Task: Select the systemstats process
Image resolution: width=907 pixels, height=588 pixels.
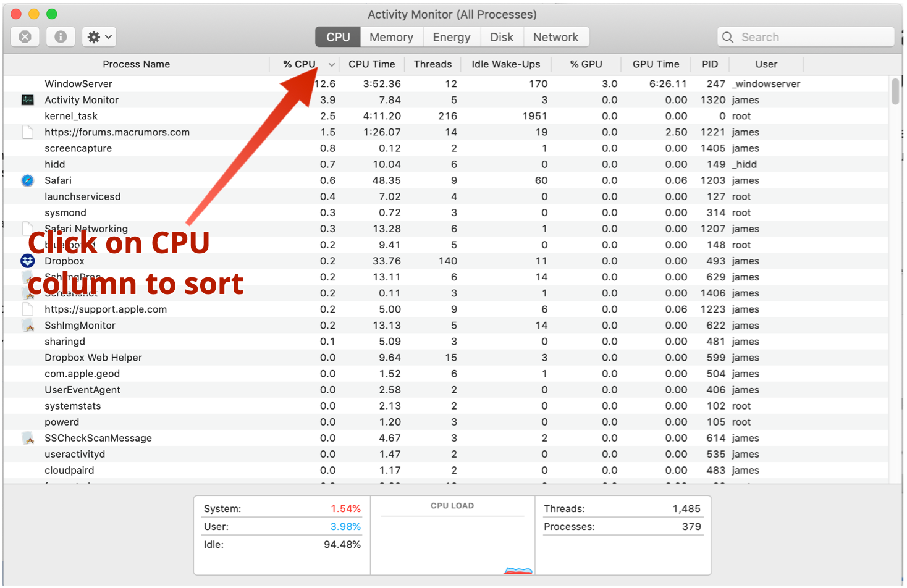Action: pos(72,406)
